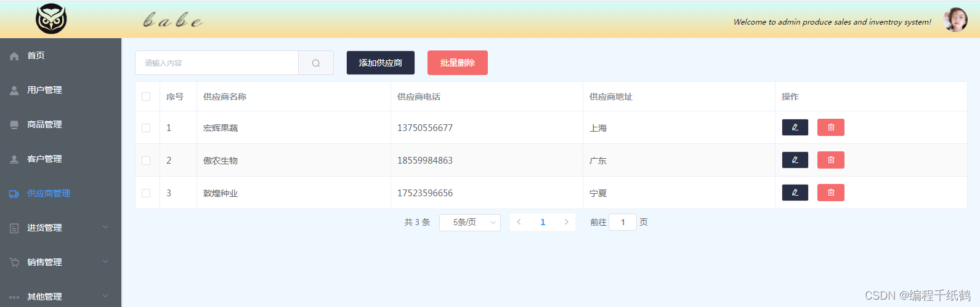The width and height of the screenshot is (980, 307).
Task: Click the truck icon beside 供应商管理
Action: (x=14, y=194)
